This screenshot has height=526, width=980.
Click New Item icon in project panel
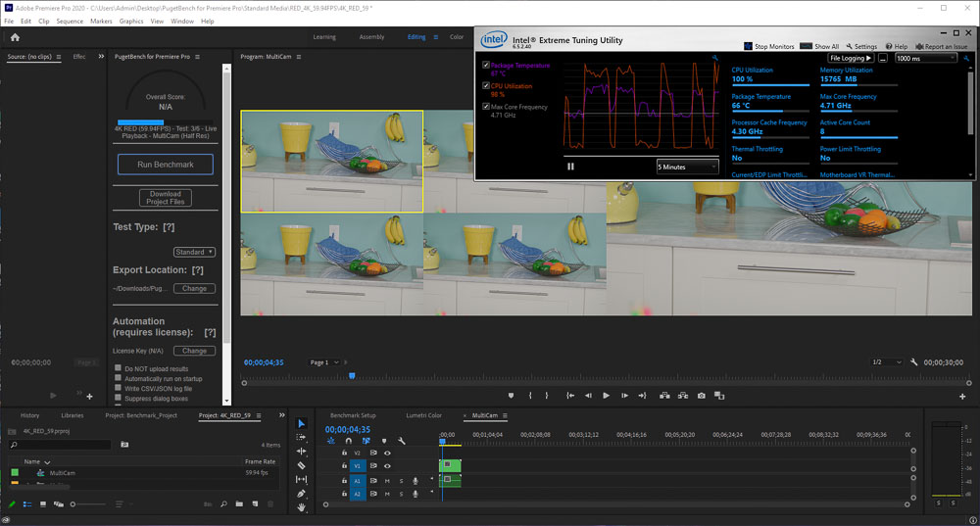click(255, 504)
